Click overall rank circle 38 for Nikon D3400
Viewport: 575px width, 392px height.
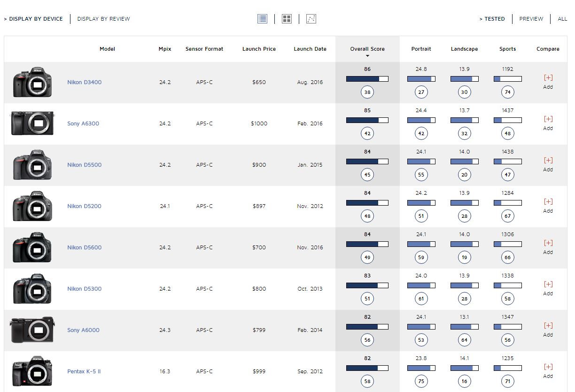367,92
